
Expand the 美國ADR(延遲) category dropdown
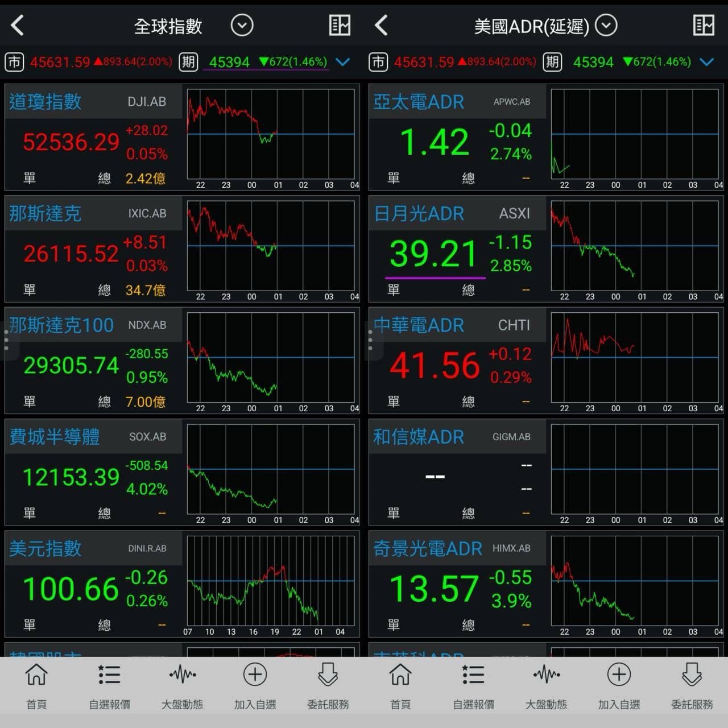coord(606,26)
